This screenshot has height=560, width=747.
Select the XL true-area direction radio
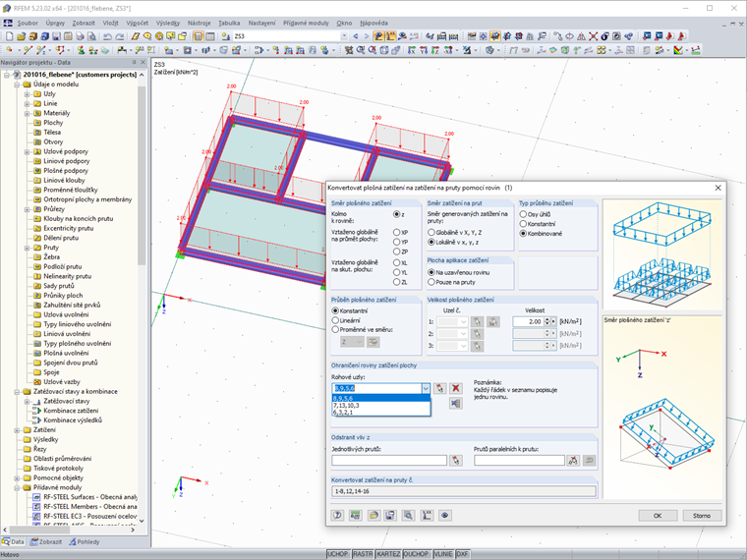pyautogui.click(x=396, y=262)
